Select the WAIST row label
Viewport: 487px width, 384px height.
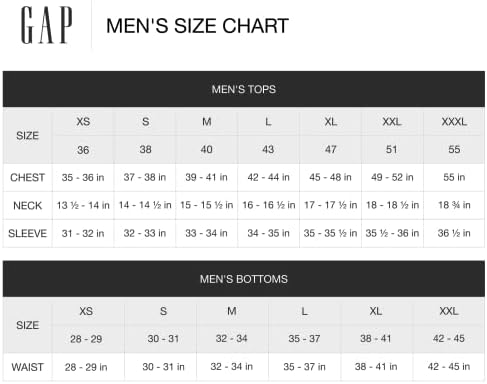(x=27, y=367)
